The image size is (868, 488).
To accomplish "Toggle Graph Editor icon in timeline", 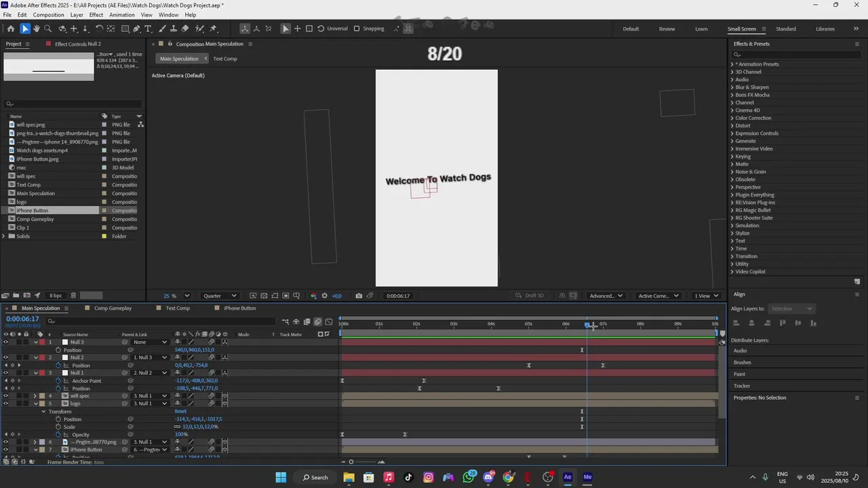I will 328,321.
